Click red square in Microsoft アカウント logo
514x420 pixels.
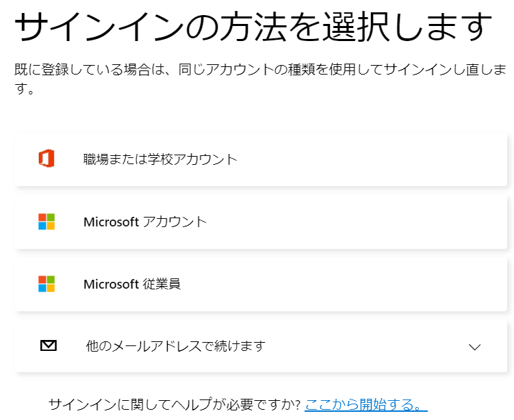[42, 218]
